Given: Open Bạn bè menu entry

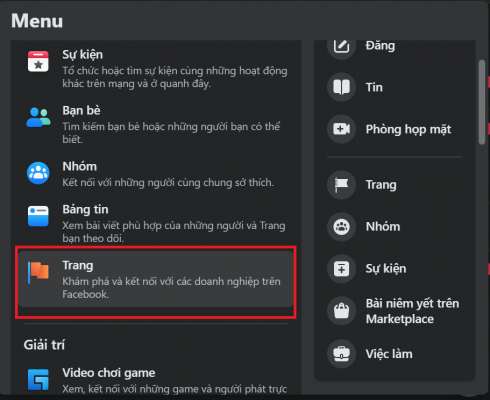Looking at the screenshot, I should pyautogui.click(x=156, y=124).
